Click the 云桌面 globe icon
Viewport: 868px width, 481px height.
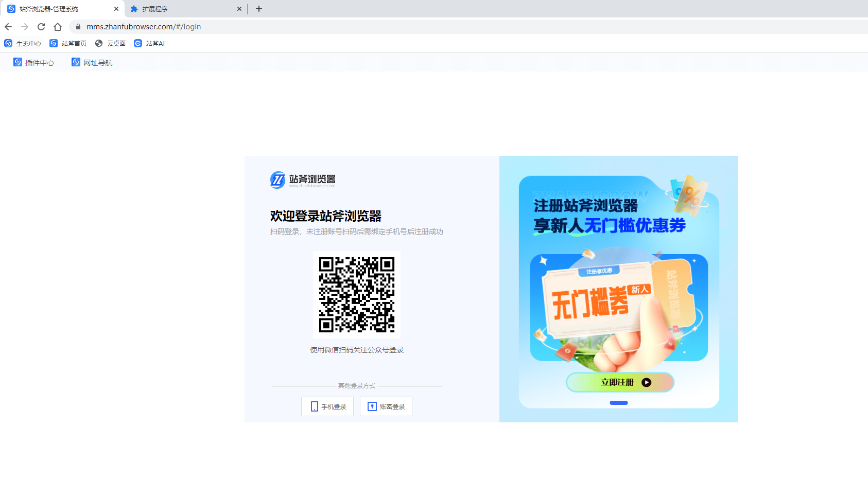pyautogui.click(x=99, y=43)
